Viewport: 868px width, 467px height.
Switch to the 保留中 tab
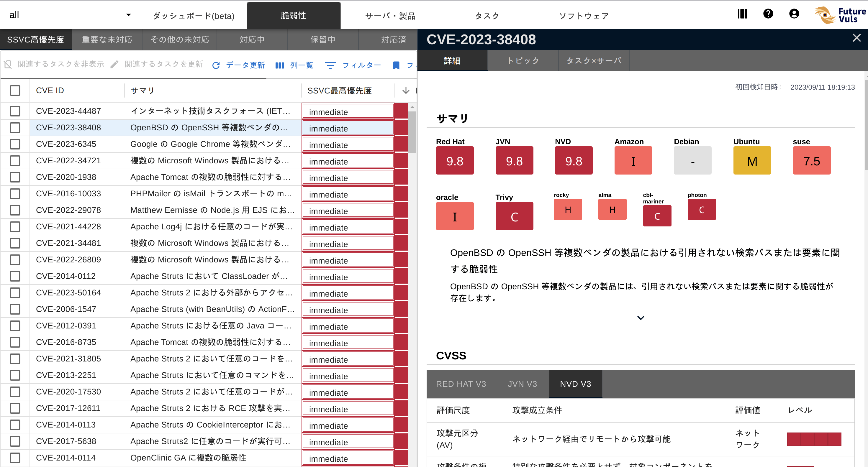323,40
